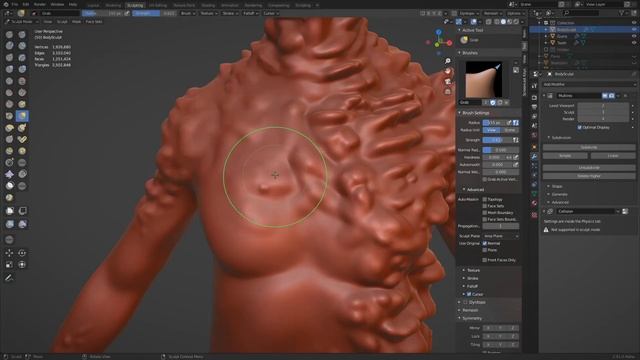Click the viewport zoom magnifier gizmo
This screenshot has height=360, width=640.
[448, 61]
